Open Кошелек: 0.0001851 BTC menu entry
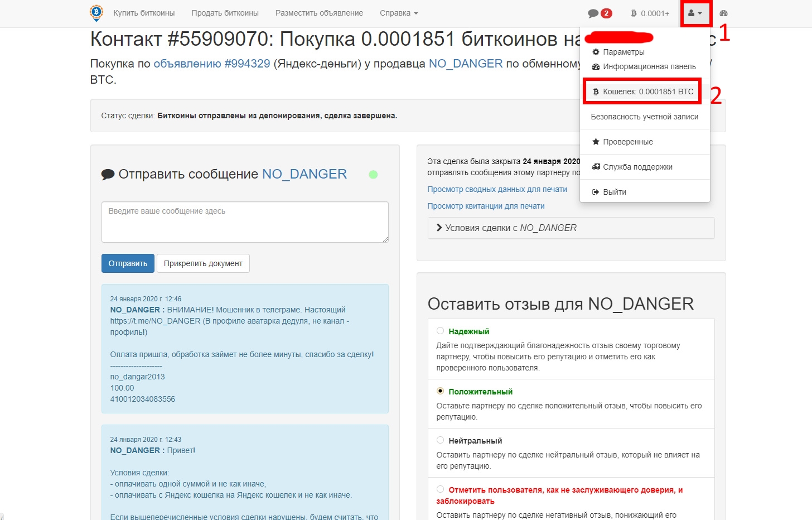Screen dimensions: 812x520 (x=645, y=92)
